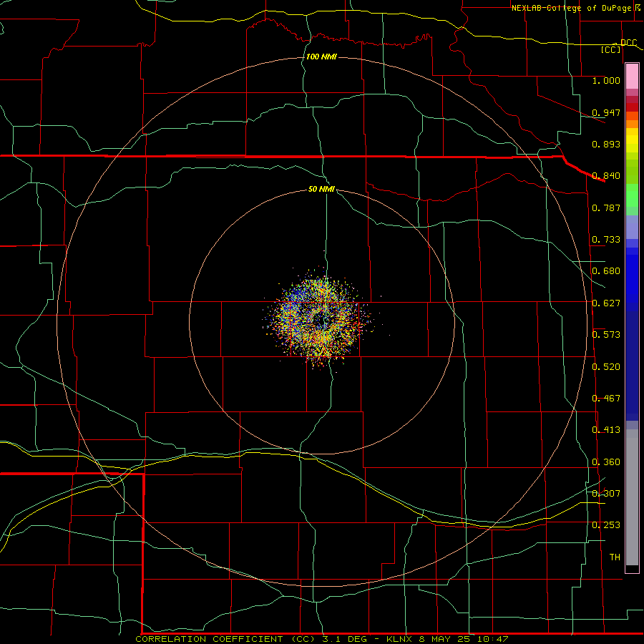Click the 0.627 legend value
Image resolution: width=644 pixels, height=644 pixels.
pyautogui.click(x=606, y=303)
